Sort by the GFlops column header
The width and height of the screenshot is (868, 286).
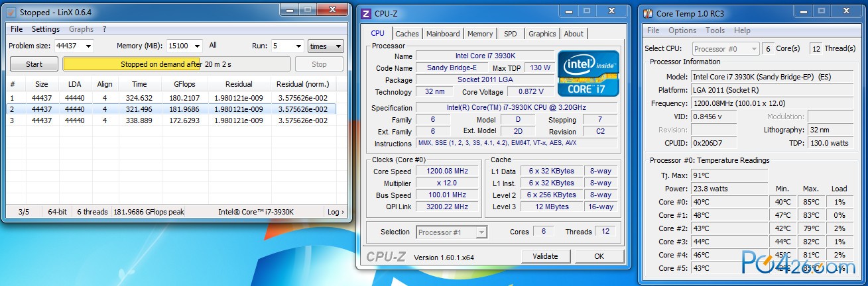184,84
